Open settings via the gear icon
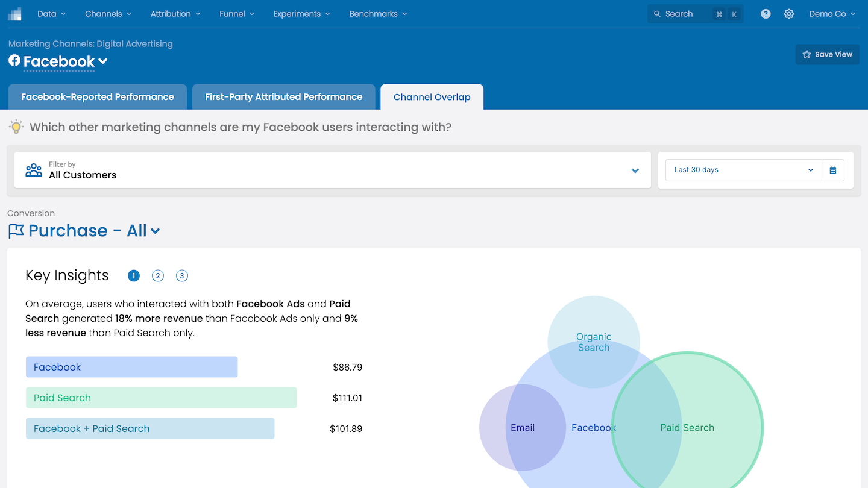 [x=789, y=14]
